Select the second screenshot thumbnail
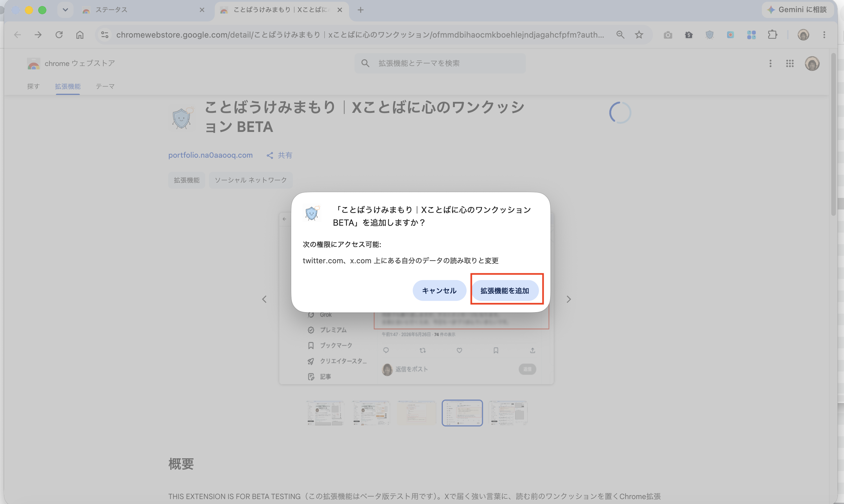844x504 pixels. [x=371, y=413]
